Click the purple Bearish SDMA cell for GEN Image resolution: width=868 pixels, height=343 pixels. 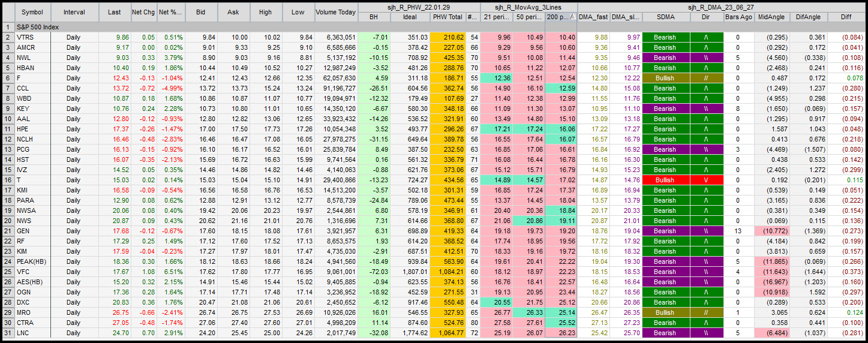665,231
